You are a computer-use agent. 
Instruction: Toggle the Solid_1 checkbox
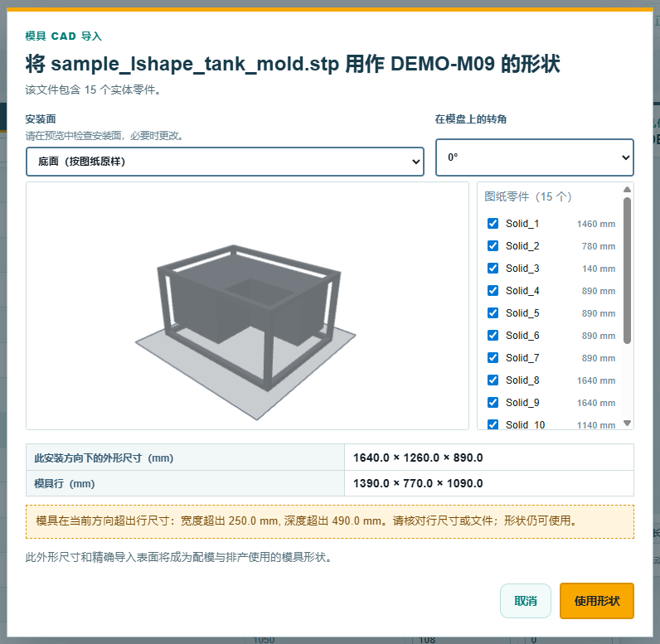click(x=493, y=223)
